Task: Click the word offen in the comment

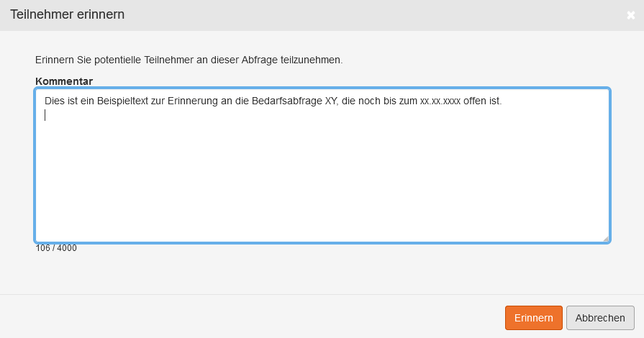Action: [474, 101]
